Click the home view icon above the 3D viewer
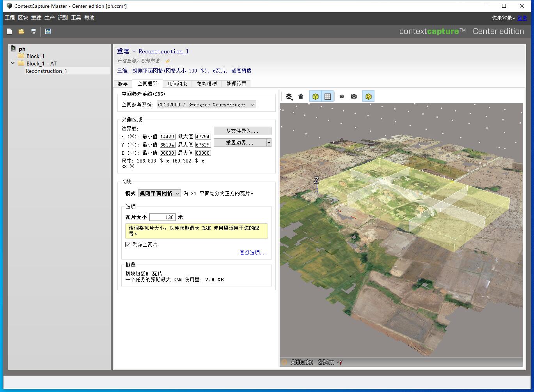 pyautogui.click(x=300, y=96)
